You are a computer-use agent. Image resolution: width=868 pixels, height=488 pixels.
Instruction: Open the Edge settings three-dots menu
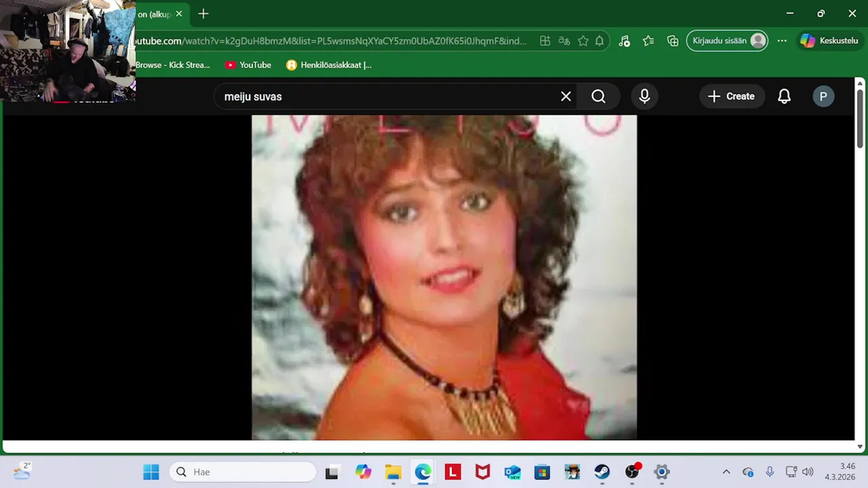[782, 41]
